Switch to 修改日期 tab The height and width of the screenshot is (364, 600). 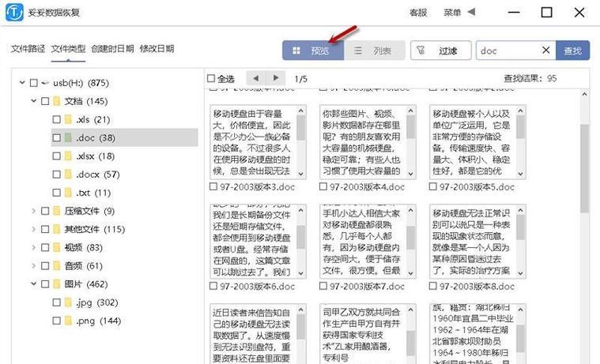pos(157,48)
